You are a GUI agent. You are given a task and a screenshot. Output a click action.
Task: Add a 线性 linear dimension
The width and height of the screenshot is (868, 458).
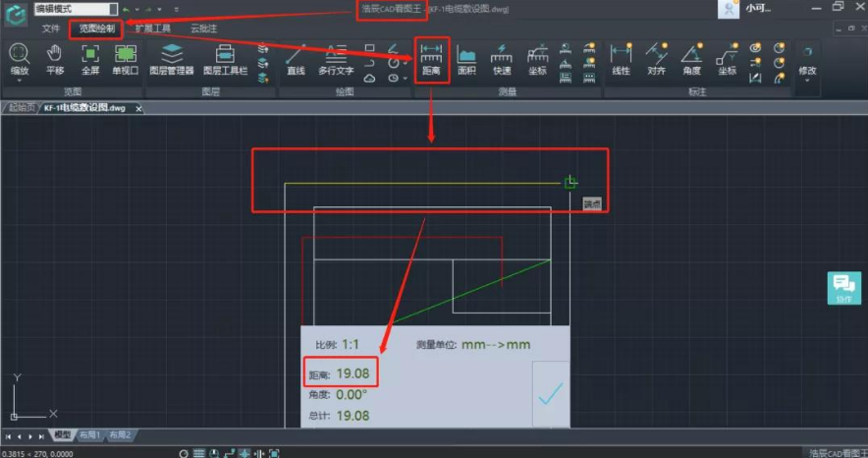point(622,59)
